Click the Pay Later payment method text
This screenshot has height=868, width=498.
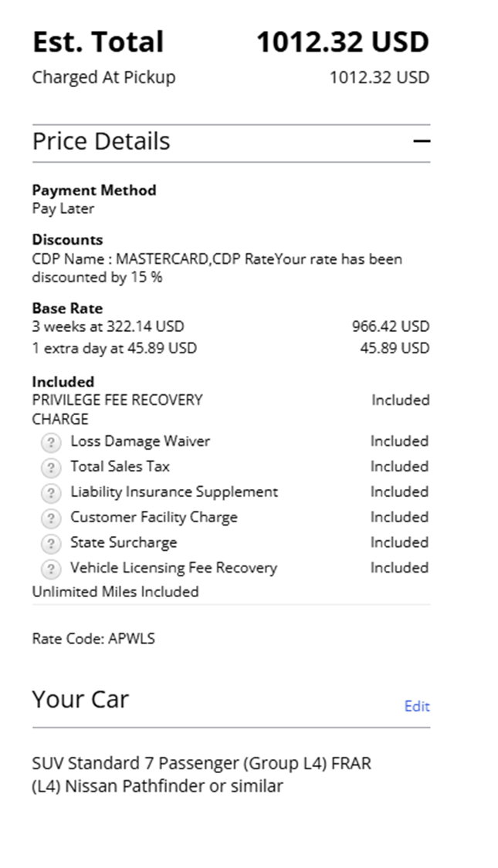coord(63,208)
